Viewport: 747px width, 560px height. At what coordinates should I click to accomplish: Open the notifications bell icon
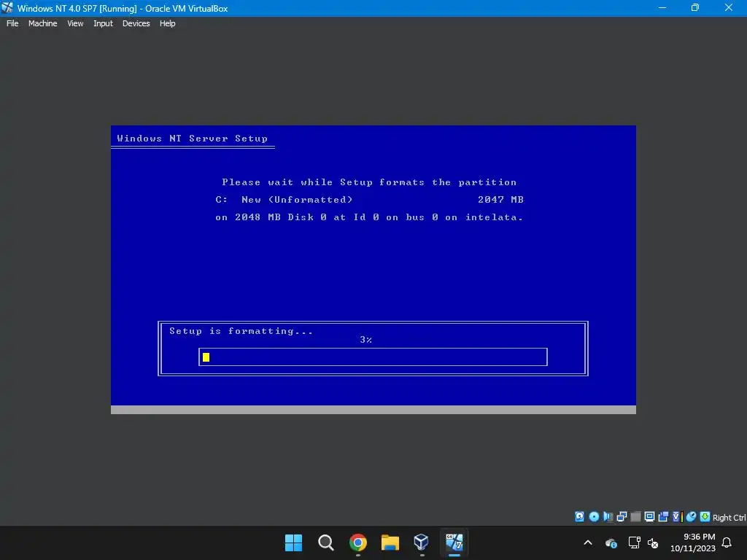click(x=727, y=542)
